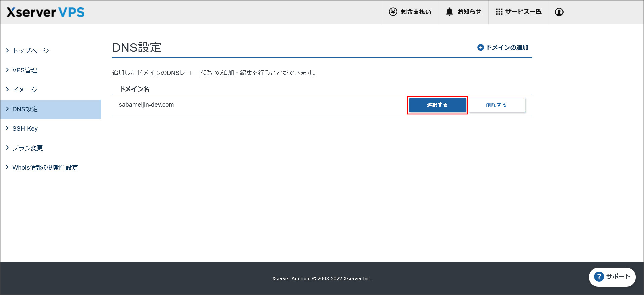Go to プラン変更 in sidebar

coord(28,148)
